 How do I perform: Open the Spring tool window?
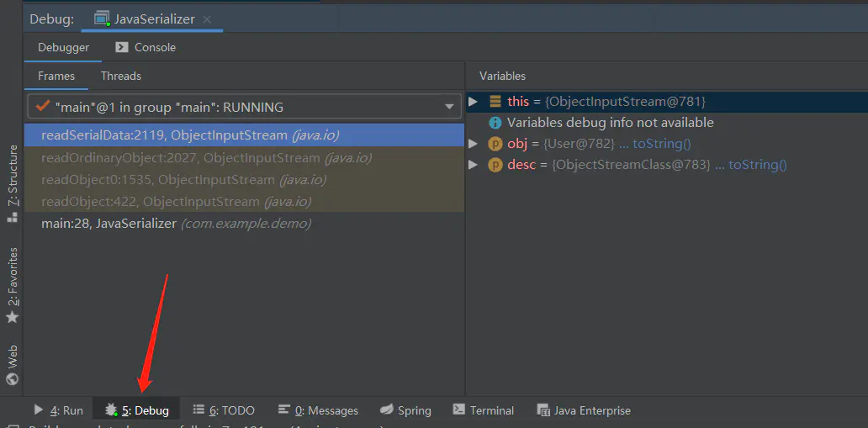pos(405,411)
